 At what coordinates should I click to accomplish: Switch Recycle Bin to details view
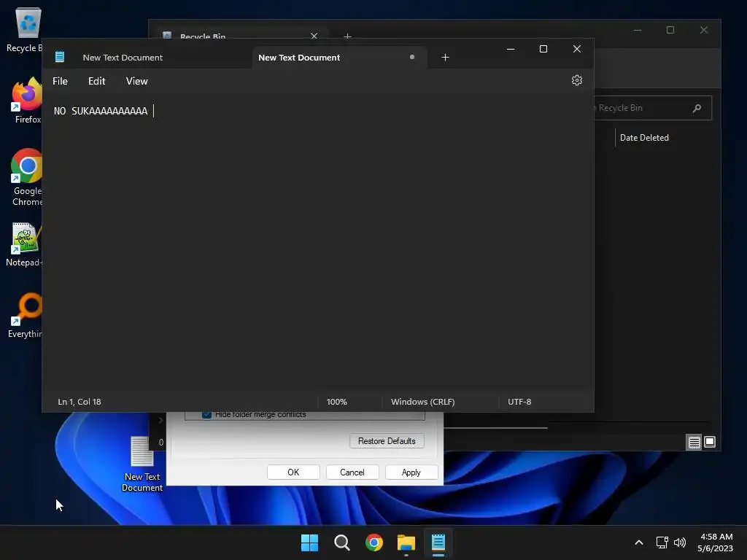694,443
